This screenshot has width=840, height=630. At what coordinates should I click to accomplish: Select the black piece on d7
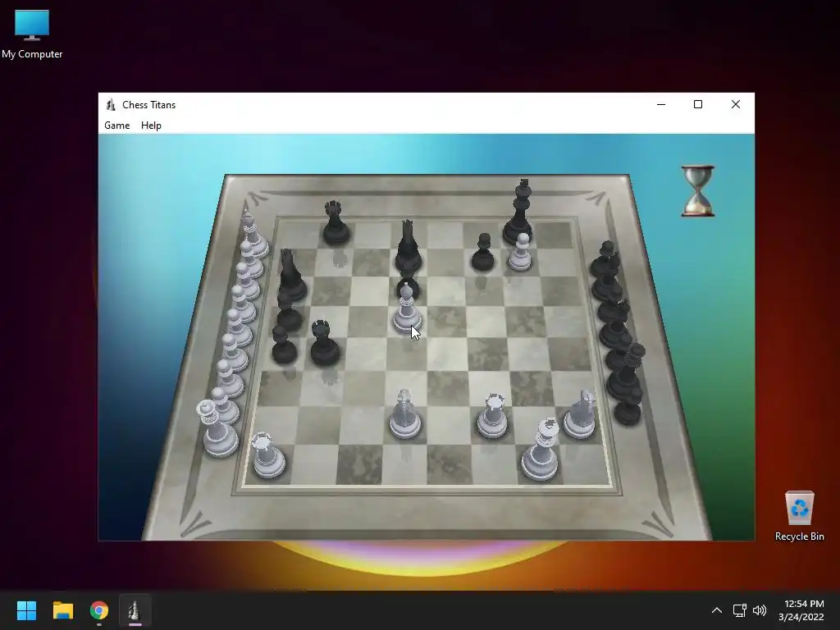409,246
